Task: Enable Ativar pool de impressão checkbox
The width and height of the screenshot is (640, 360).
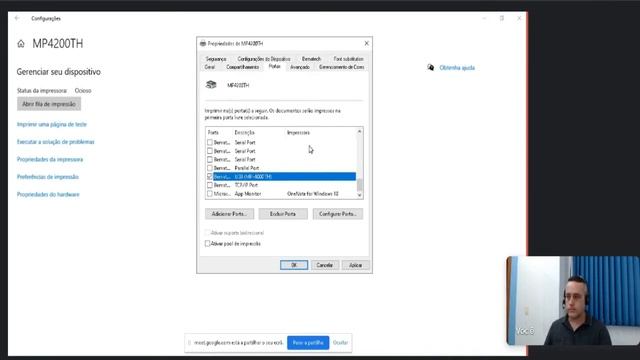Action: click(x=207, y=243)
